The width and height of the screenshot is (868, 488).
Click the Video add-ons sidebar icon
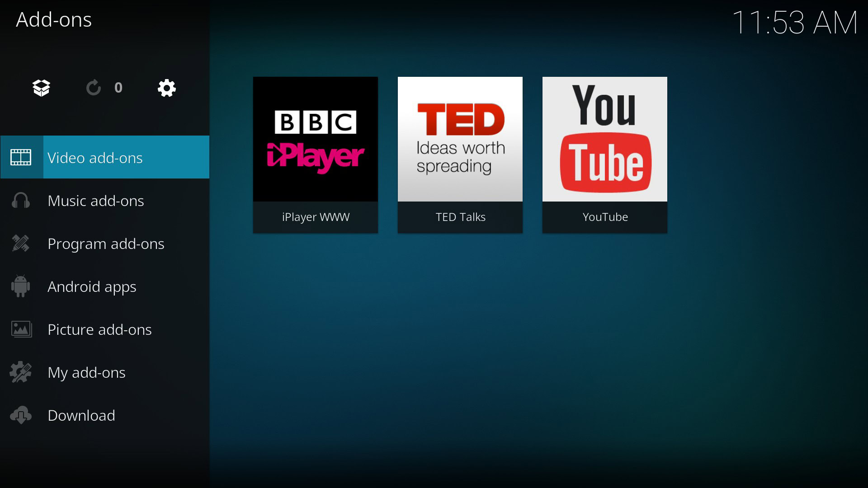click(x=21, y=157)
